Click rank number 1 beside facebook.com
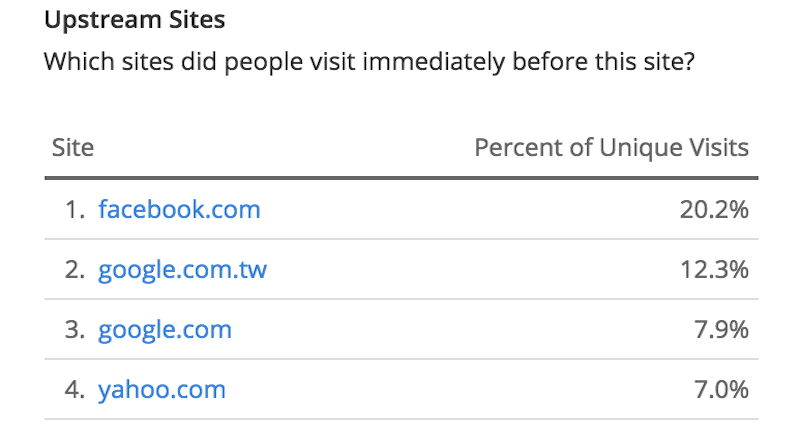 point(74,210)
